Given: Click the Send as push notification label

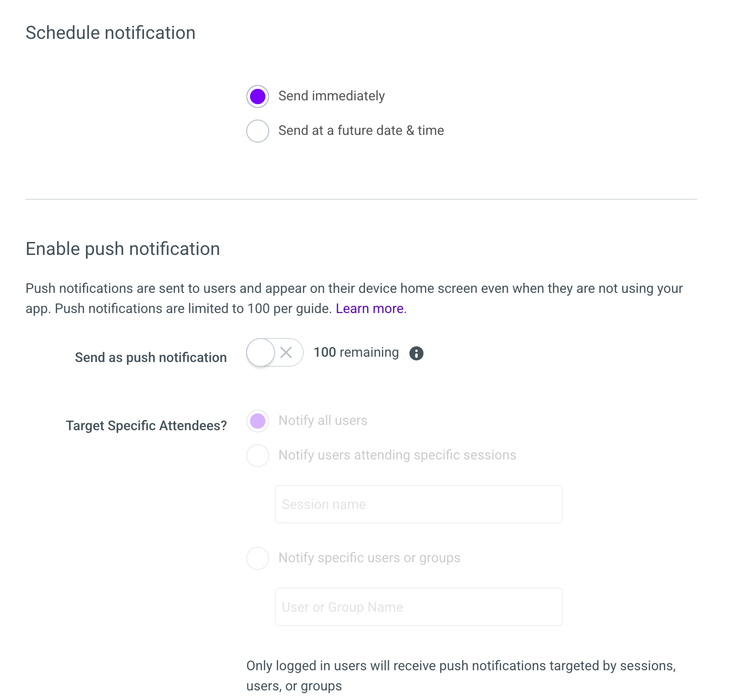Looking at the screenshot, I should point(151,358).
